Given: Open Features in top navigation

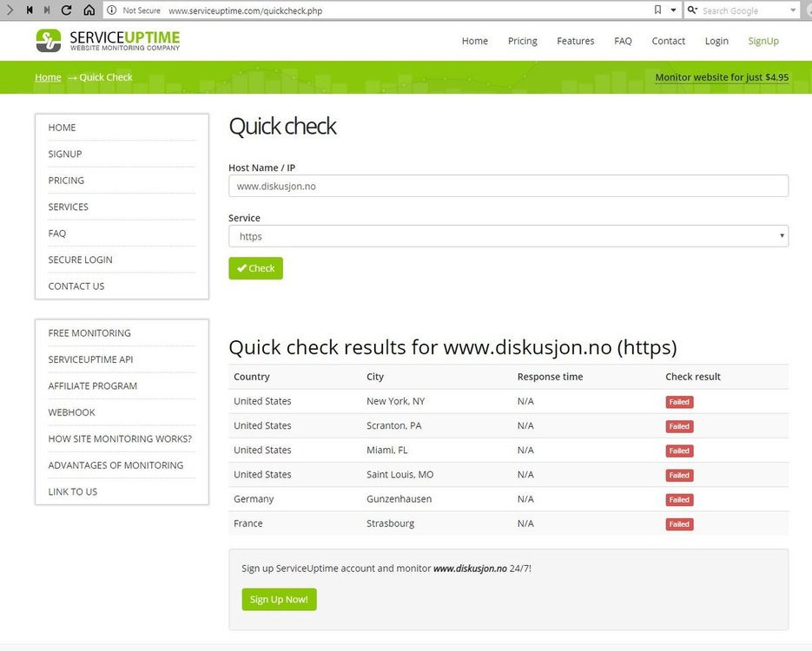Looking at the screenshot, I should (575, 41).
